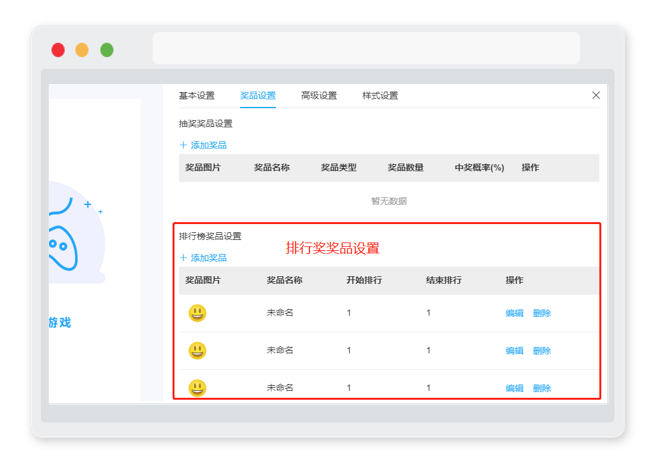The height and width of the screenshot is (460, 660).
Task: Click the plus icon beside 抽奖 添加奖品
Action: 183,145
